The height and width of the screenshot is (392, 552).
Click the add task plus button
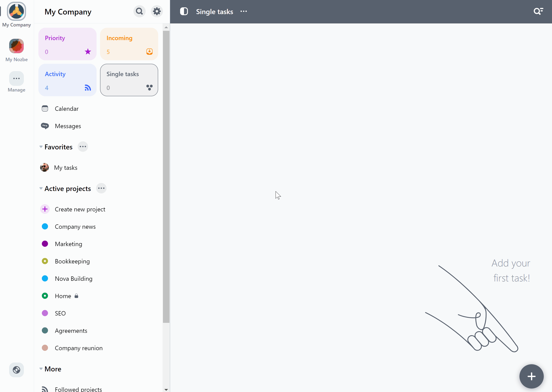click(531, 376)
